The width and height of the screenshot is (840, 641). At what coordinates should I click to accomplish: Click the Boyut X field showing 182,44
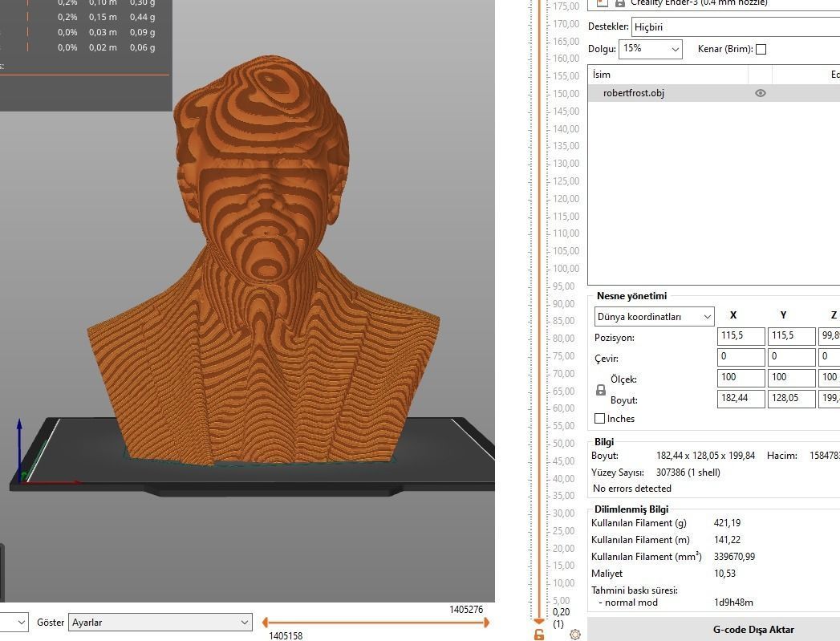point(741,399)
